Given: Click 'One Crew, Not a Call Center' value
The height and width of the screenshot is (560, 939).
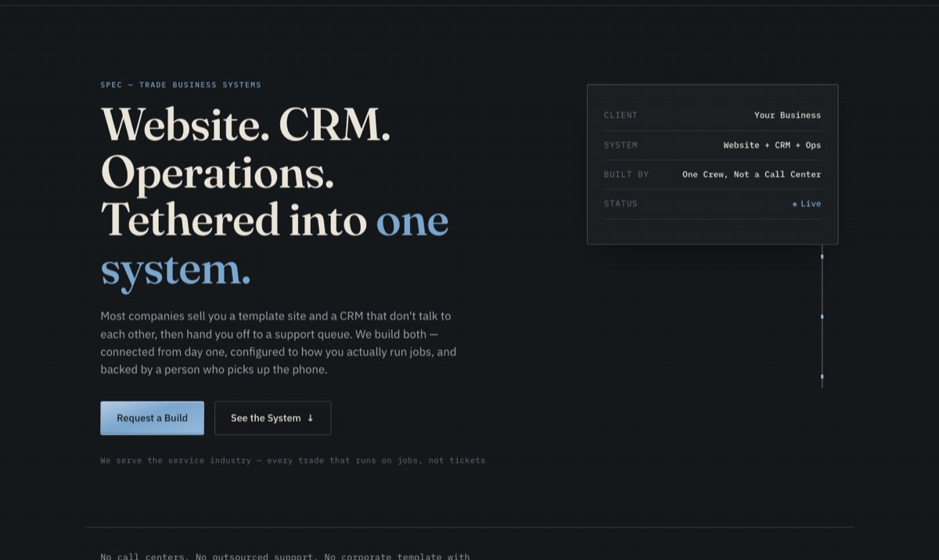Looking at the screenshot, I should point(751,174).
